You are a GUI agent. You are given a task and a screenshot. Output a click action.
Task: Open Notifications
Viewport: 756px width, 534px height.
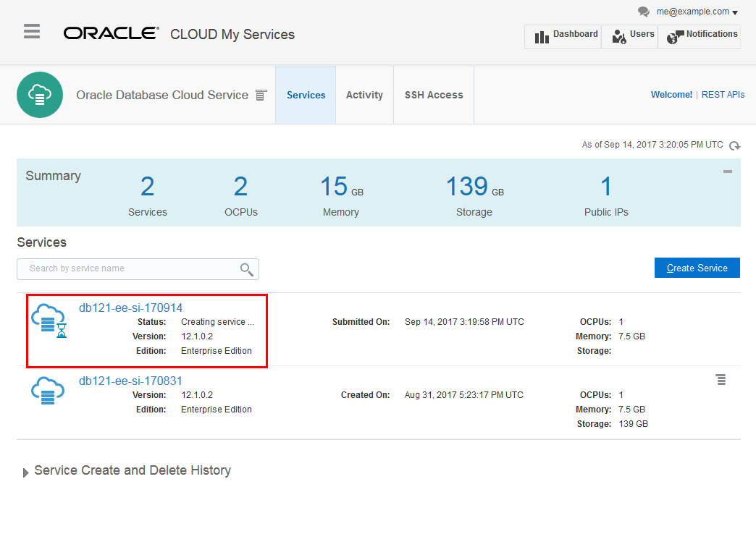700,37
